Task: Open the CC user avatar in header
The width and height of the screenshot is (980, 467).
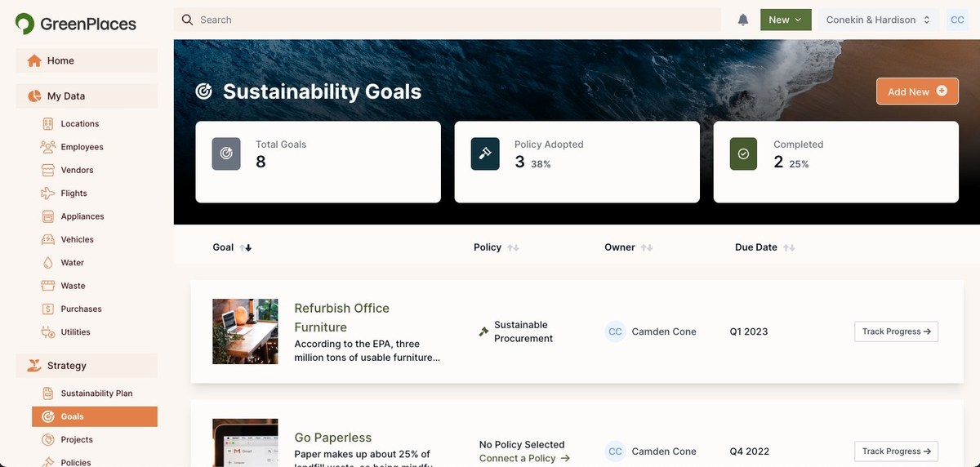Action: pyautogui.click(x=957, y=20)
